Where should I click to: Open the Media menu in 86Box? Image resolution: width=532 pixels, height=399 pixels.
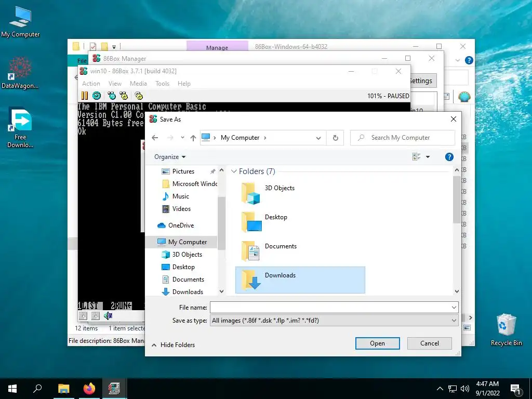tap(138, 84)
